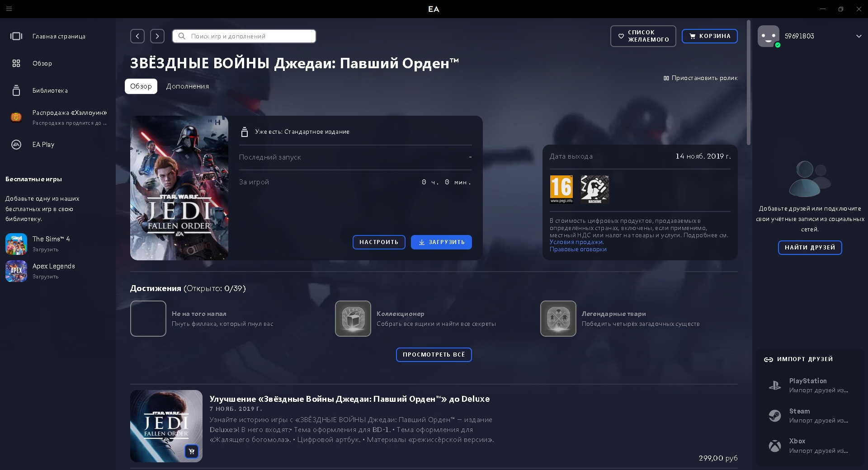The width and height of the screenshot is (868, 470).
Task: Expand the account dropdown chevron
Action: [x=859, y=36]
